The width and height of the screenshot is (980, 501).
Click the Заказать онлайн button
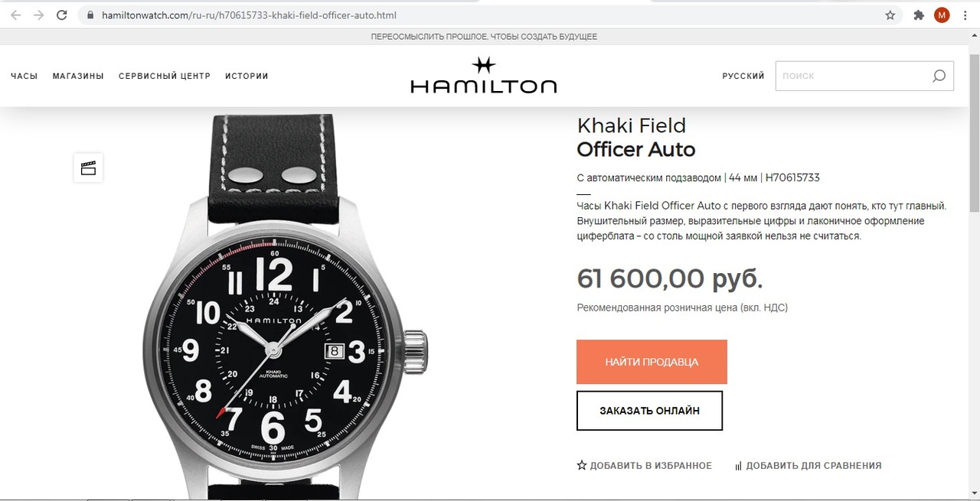tap(649, 411)
